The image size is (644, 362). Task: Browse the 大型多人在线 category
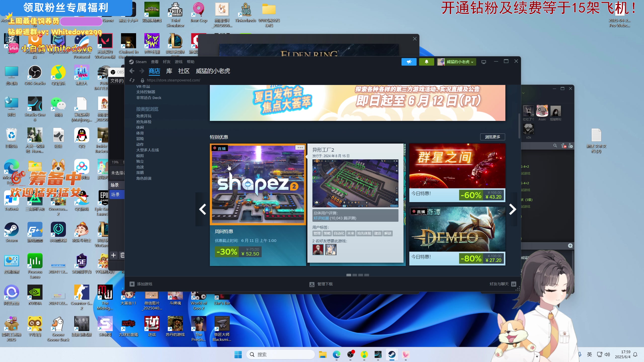click(148, 150)
